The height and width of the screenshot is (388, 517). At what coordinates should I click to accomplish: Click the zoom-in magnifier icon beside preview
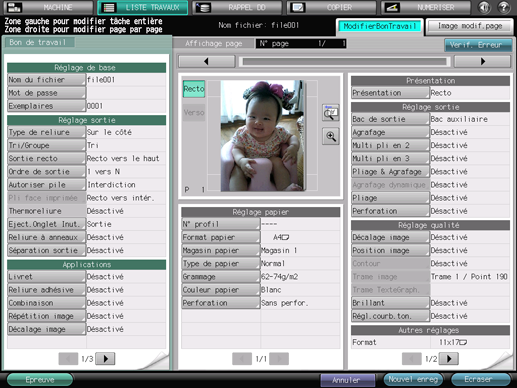coord(331,136)
